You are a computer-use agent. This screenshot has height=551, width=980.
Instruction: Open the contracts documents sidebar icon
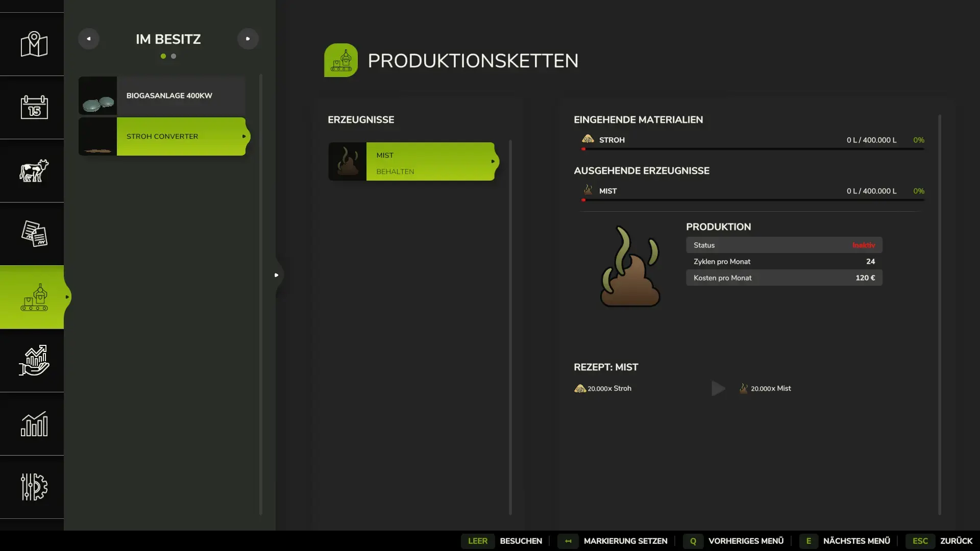click(x=34, y=234)
